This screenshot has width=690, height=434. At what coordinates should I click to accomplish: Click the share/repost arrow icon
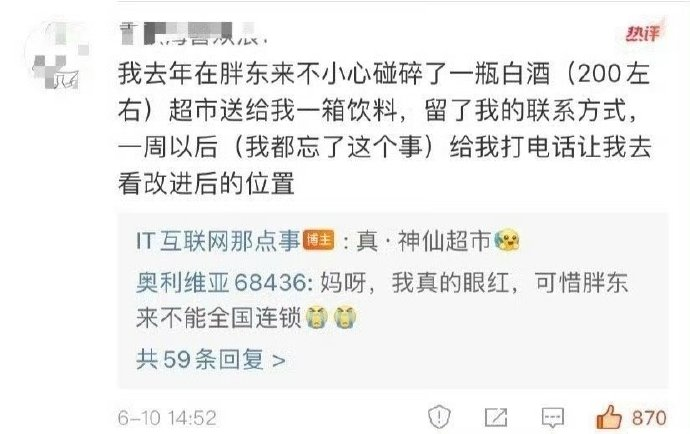[496, 417]
